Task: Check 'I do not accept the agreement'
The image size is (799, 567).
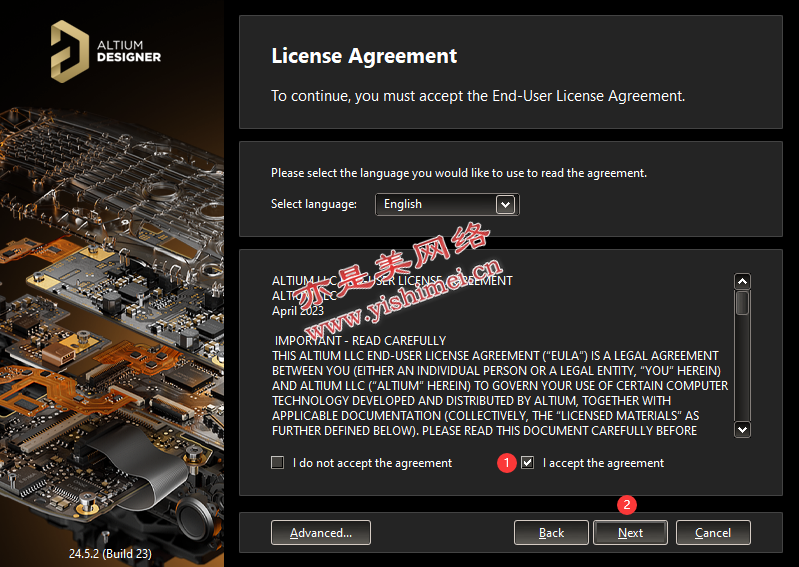Action: [x=278, y=463]
